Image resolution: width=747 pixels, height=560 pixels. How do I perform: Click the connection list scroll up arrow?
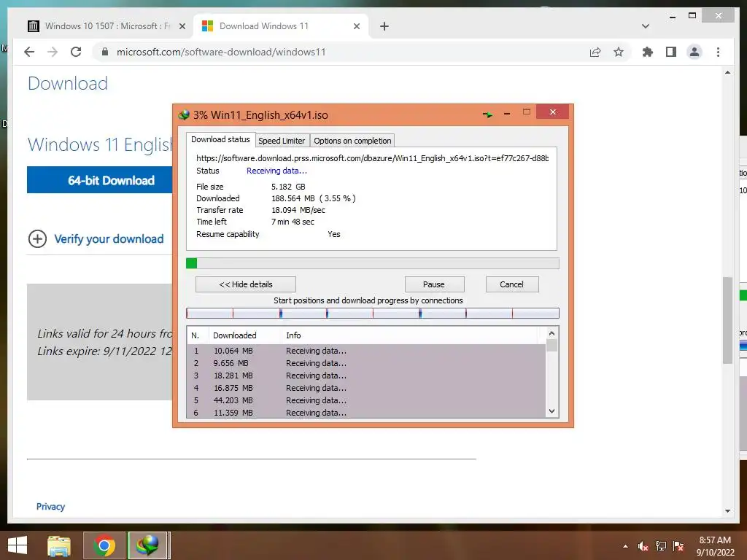coord(551,333)
